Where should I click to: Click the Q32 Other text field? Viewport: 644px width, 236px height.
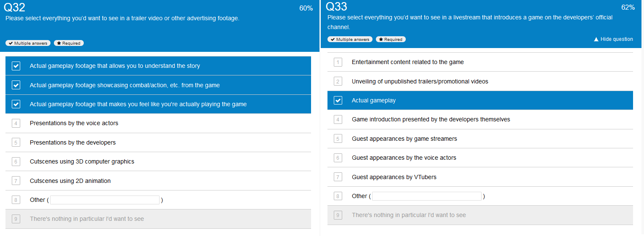click(x=105, y=200)
